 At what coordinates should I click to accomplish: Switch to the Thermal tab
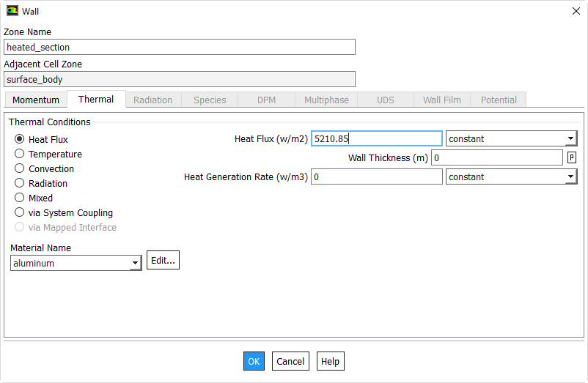pyautogui.click(x=96, y=99)
